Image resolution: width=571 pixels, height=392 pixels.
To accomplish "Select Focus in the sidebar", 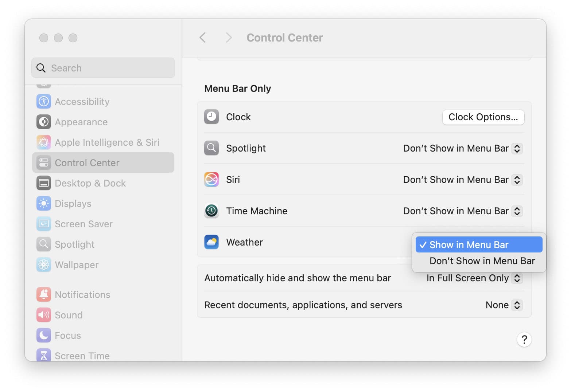I will point(103,336).
